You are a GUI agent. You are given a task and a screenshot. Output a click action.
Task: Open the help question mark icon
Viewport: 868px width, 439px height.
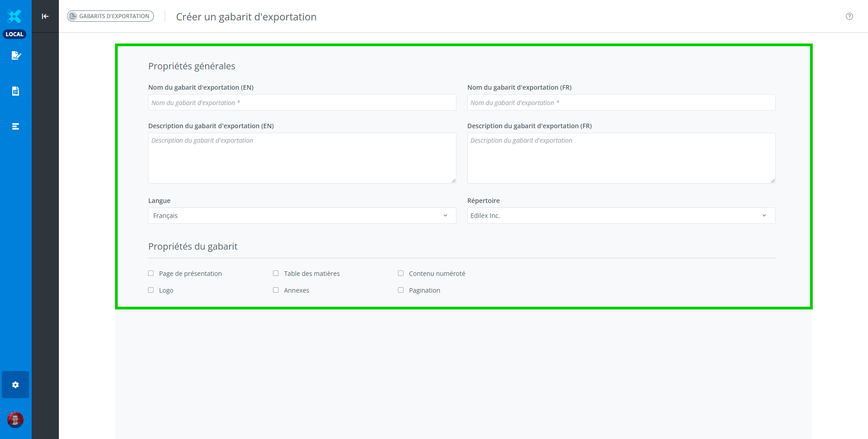tap(849, 16)
